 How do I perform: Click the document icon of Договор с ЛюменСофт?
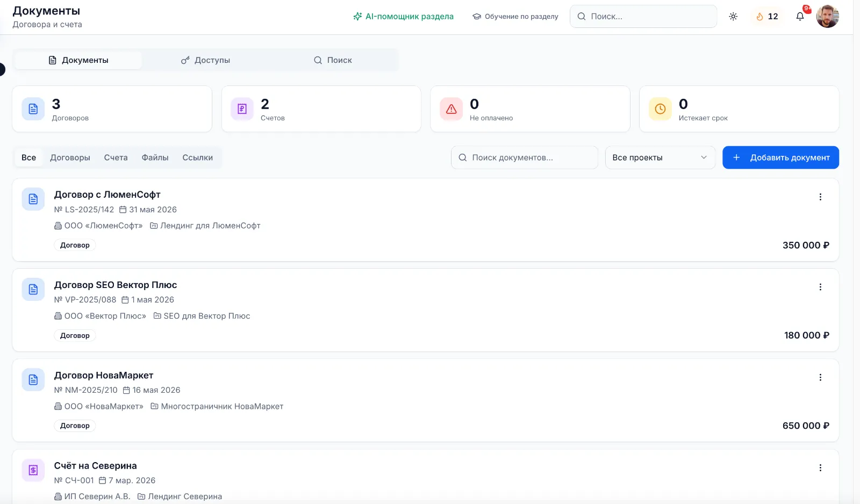click(33, 199)
